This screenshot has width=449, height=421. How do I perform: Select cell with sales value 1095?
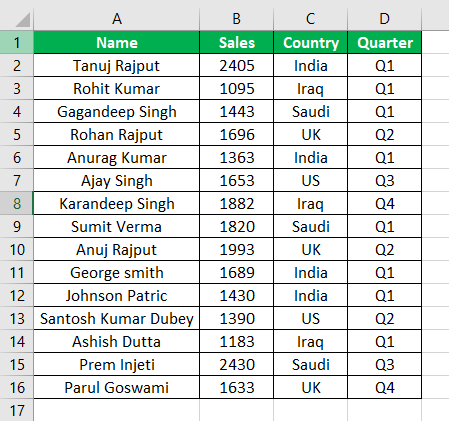click(237, 88)
